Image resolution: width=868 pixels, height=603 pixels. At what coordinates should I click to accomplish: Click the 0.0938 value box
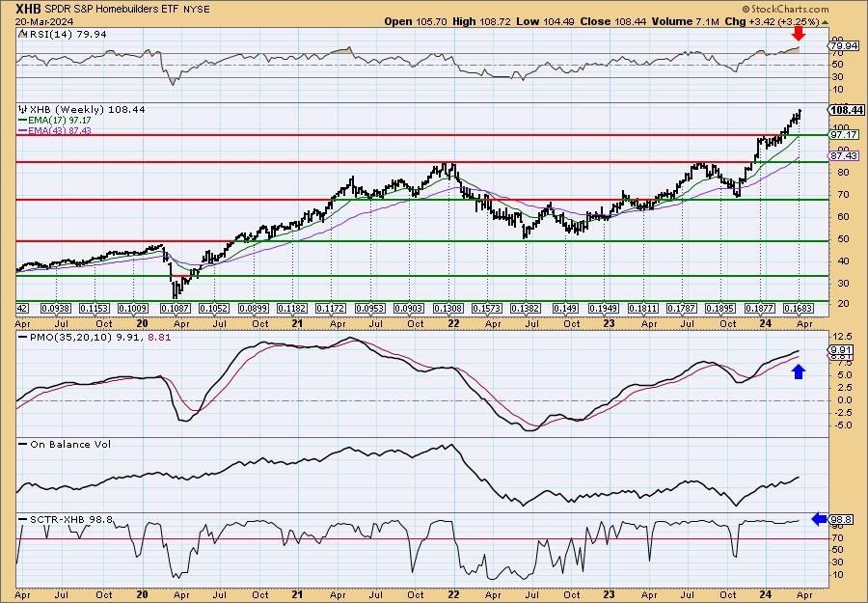click(55, 308)
